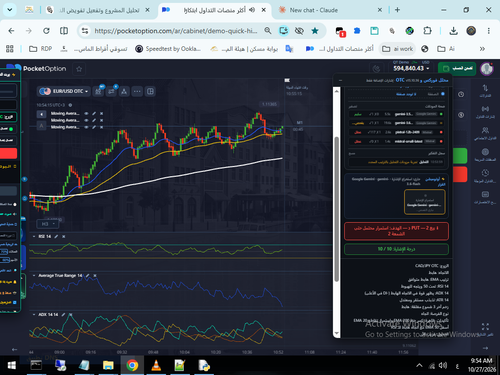Image resolution: width=500 pixels, height=375 pixels.
Task: Remove the ADX 14 14 indicator
Action: point(71,314)
